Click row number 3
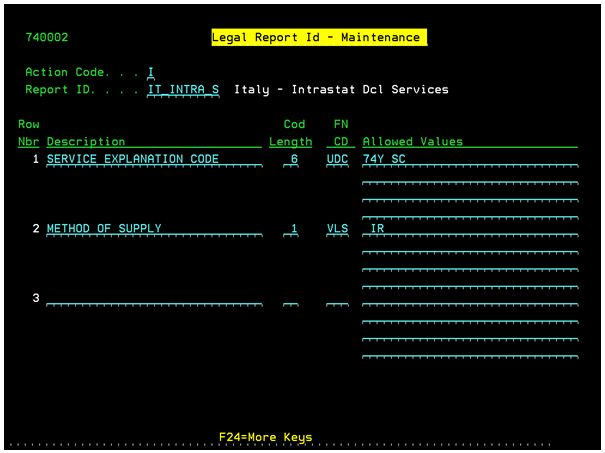The width and height of the screenshot is (605, 453). click(x=36, y=298)
